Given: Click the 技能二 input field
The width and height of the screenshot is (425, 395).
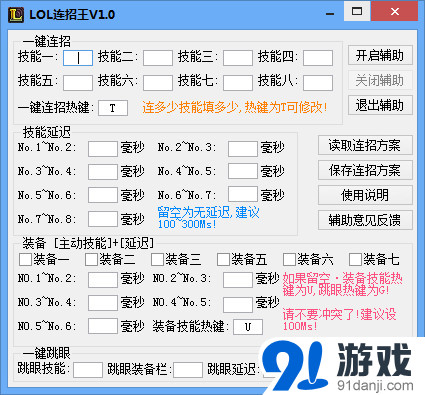Looking at the screenshot, I should (158, 58).
